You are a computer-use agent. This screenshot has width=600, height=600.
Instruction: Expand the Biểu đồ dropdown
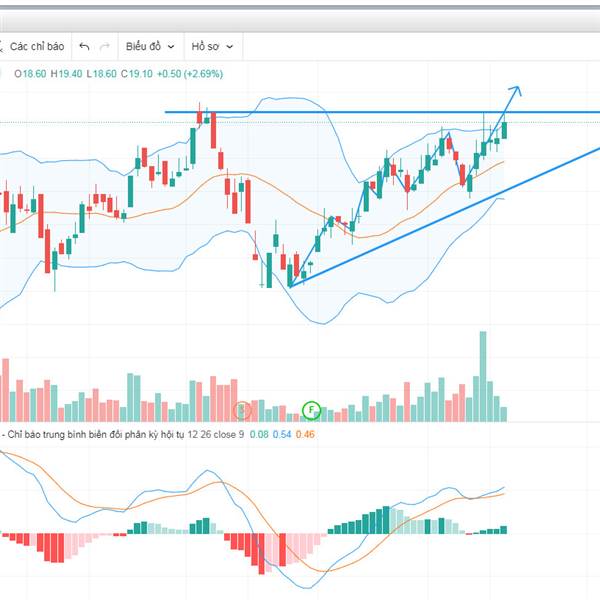point(151,47)
